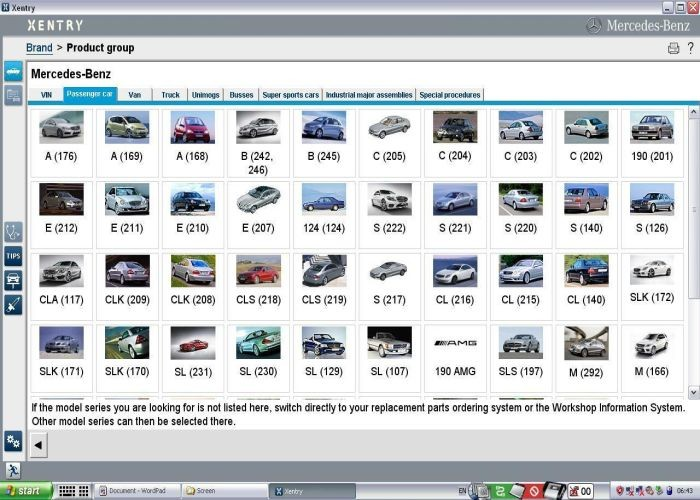The image size is (700, 500).
Task: Open the Truck tab
Action: (x=171, y=95)
